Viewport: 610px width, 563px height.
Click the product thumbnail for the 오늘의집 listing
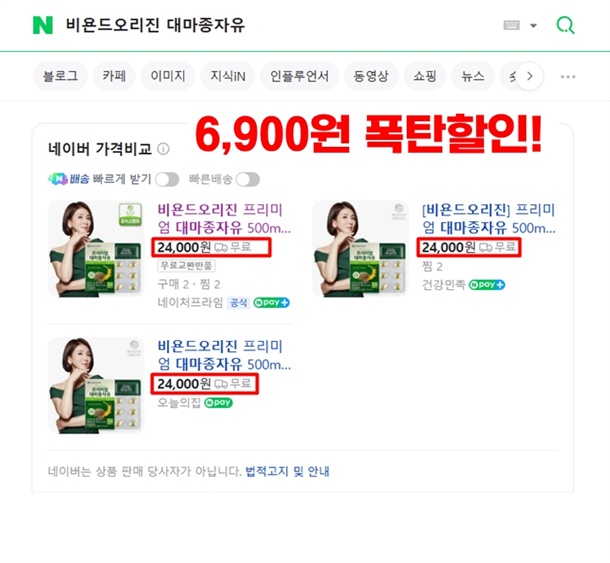96,385
